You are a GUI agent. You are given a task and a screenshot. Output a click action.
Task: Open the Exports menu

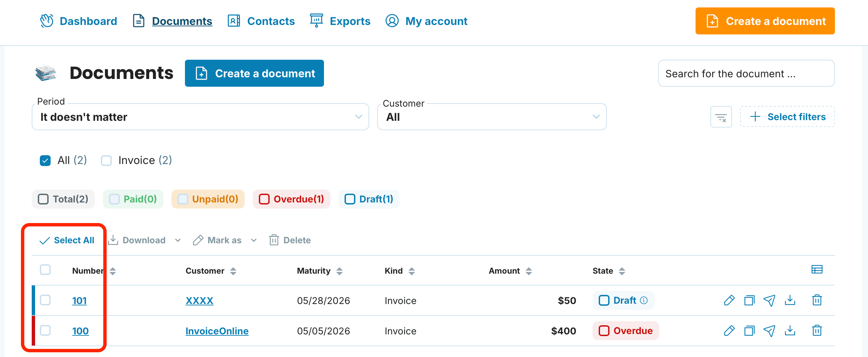(x=340, y=21)
